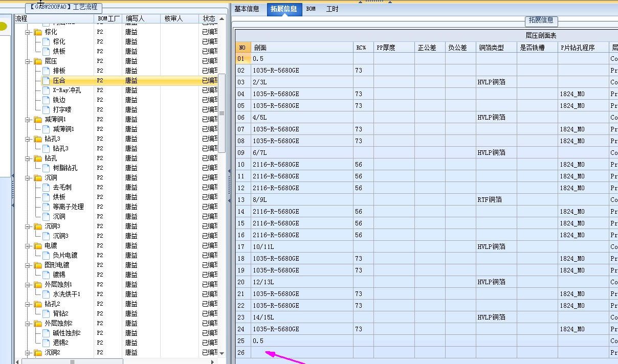This screenshot has height=364, width=618.
Task: Select row 13 cell 8/9L
Action: [x=302, y=199]
